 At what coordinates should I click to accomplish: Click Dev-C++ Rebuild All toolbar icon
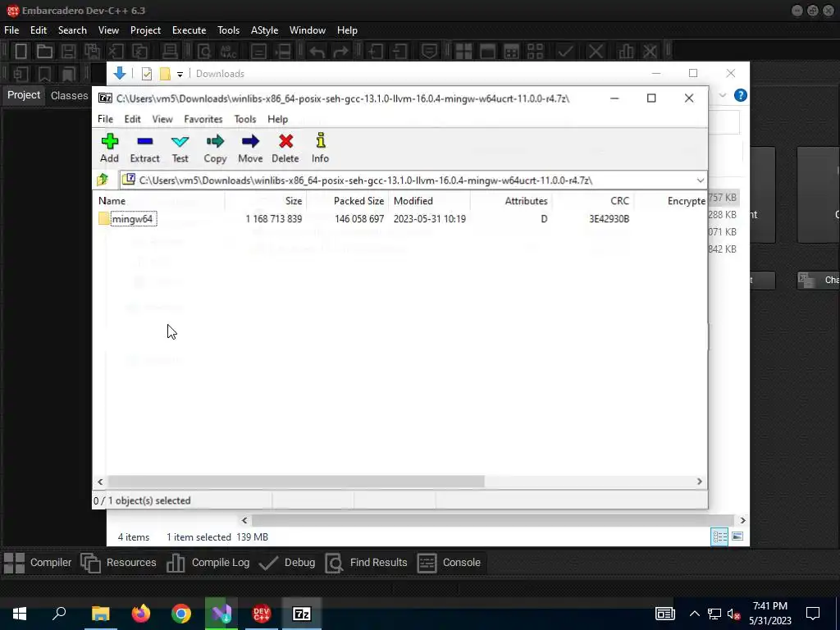[535, 52]
